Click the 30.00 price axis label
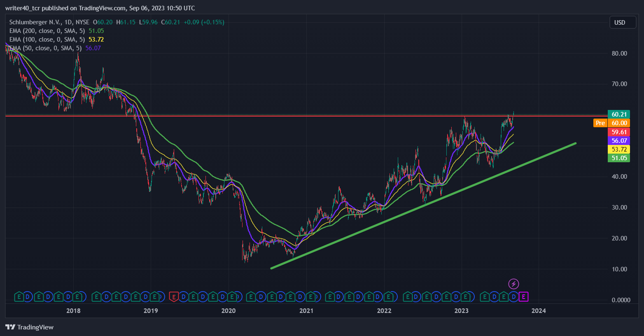Screen dimensions: 644x336 pyautogui.click(x=619, y=208)
